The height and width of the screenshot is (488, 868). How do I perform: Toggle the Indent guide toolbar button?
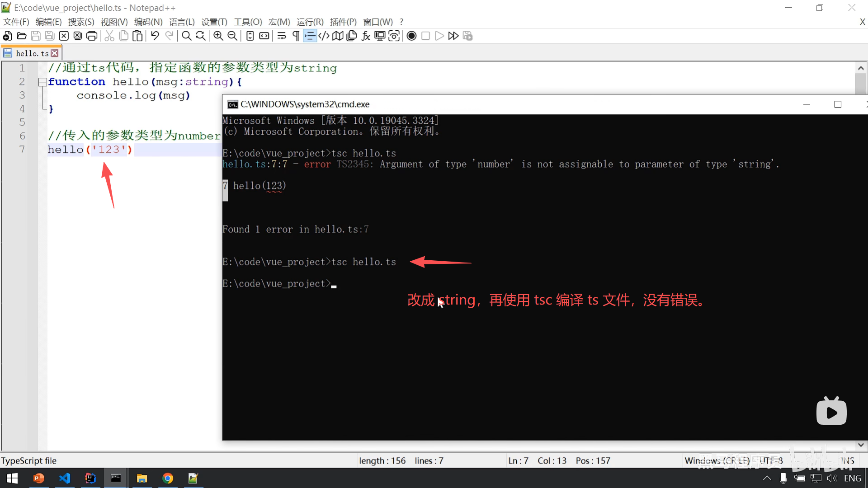[310, 36]
